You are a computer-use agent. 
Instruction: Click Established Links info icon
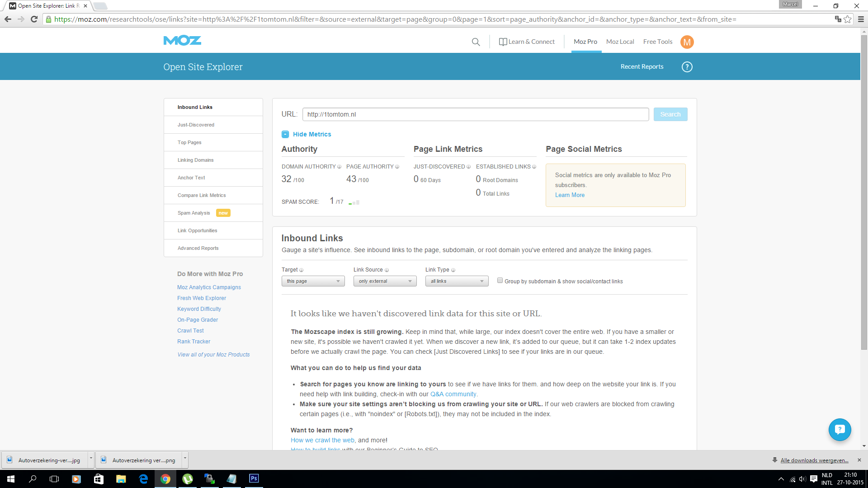coord(534,167)
